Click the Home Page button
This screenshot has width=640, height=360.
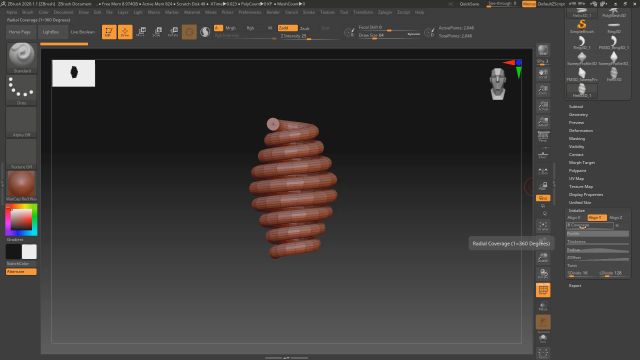pos(20,32)
